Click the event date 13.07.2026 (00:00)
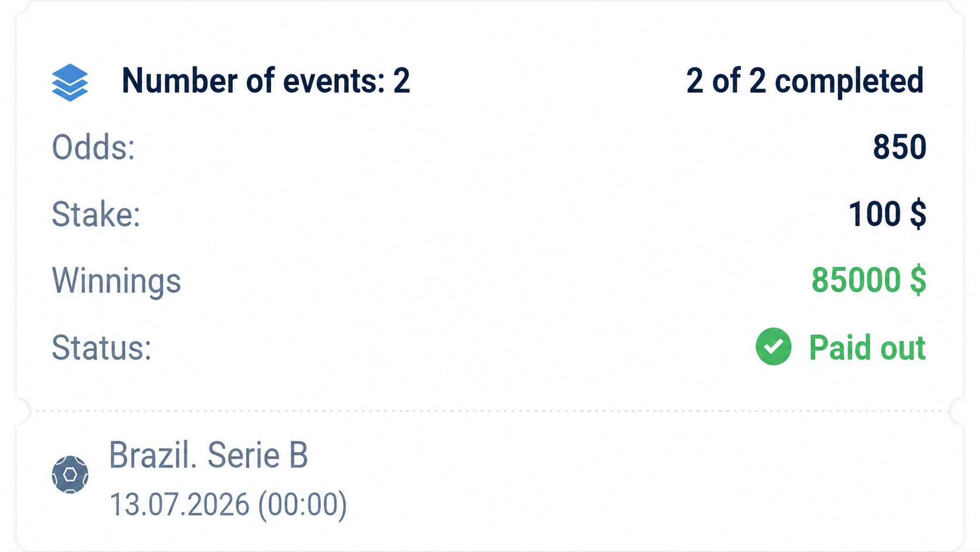The image size is (980, 552). coord(228,504)
